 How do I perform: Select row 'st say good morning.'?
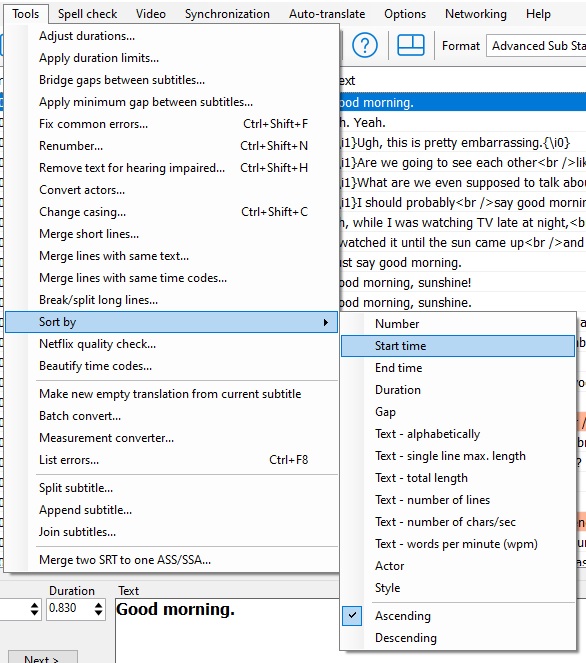click(x=463, y=263)
